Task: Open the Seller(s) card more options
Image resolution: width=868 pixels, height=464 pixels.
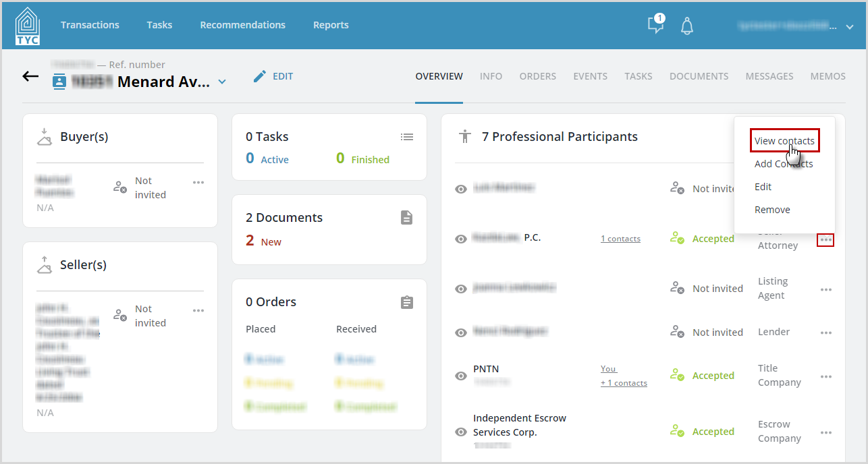Action: tap(198, 310)
